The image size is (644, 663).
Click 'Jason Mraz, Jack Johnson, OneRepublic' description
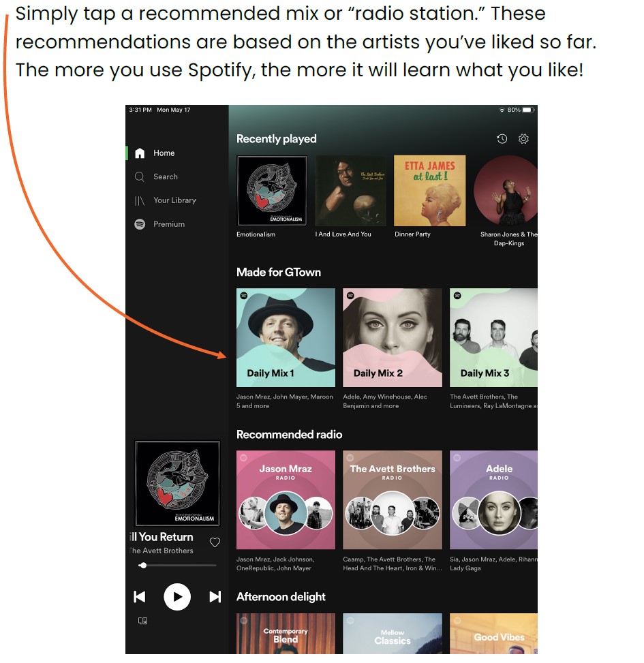pos(275,564)
